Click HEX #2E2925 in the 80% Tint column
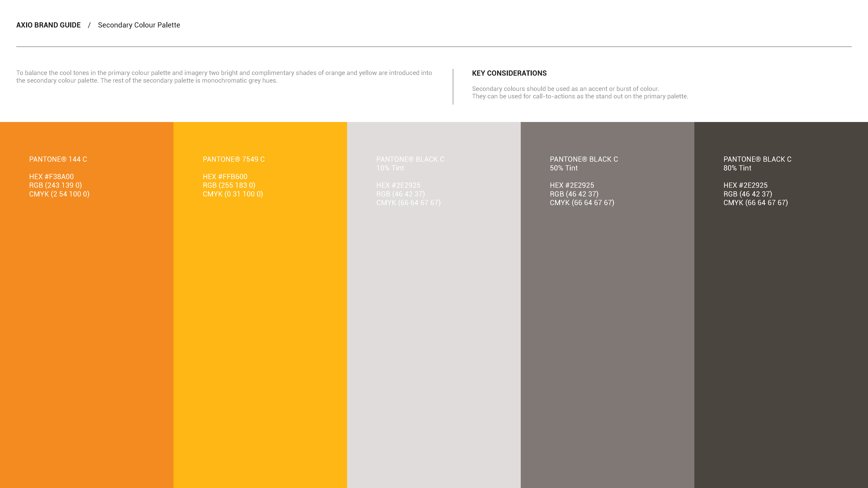868x488 pixels. pyautogui.click(x=745, y=186)
